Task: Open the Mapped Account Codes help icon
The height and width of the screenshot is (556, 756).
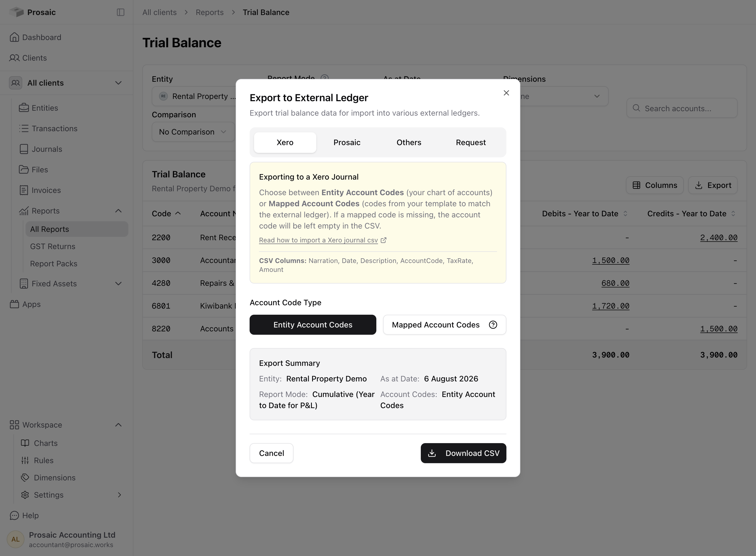Action: pyautogui.click(x=493, y=325)
